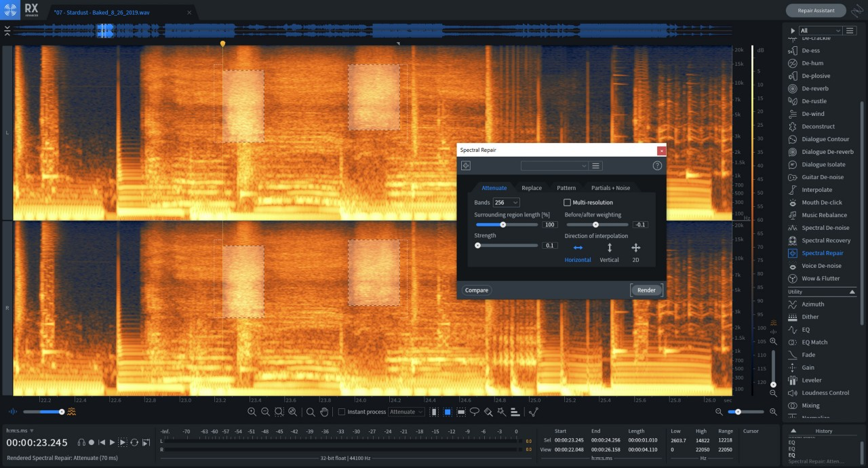
Task: Select Horizontal interpolation direction
Action: (x=578, y=253)
